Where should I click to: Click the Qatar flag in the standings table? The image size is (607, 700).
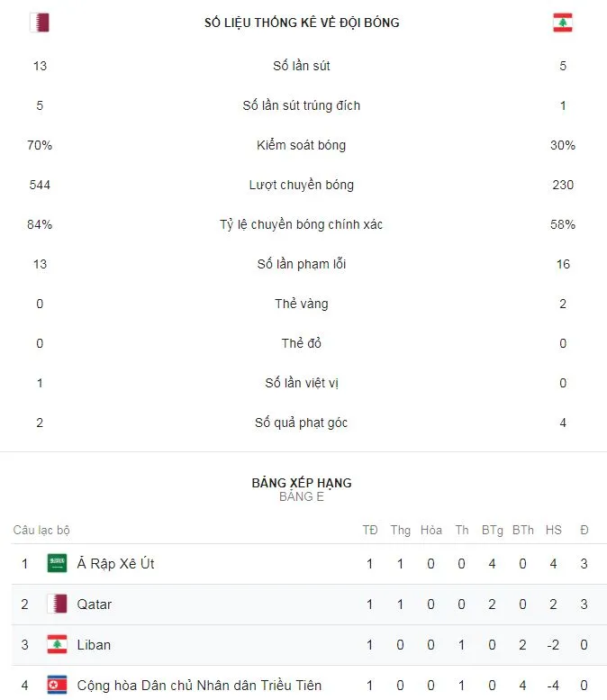(x=58, y=604)
